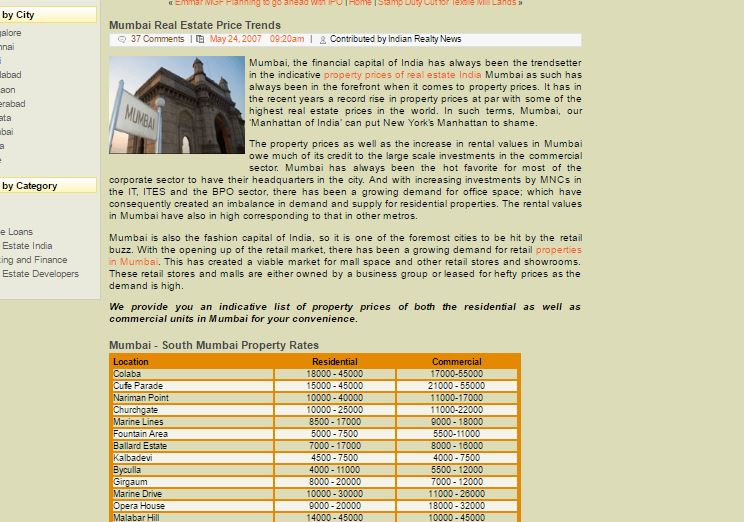The image size is (744, 522).
Task: Click the Fountain Area location cell
Action: click(193, 434)
